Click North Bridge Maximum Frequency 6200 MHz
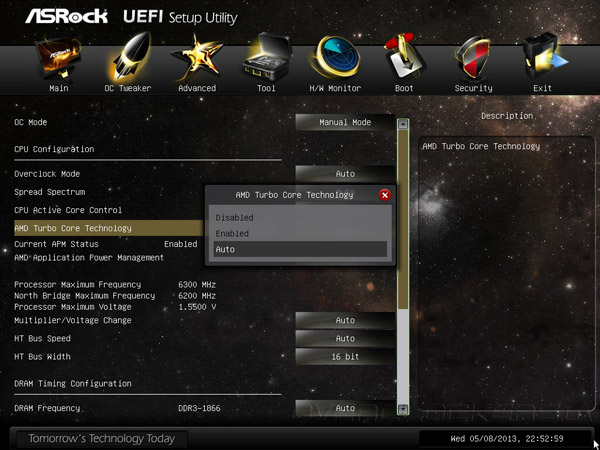The image size is (600, 450). click(x=197, y=296)
